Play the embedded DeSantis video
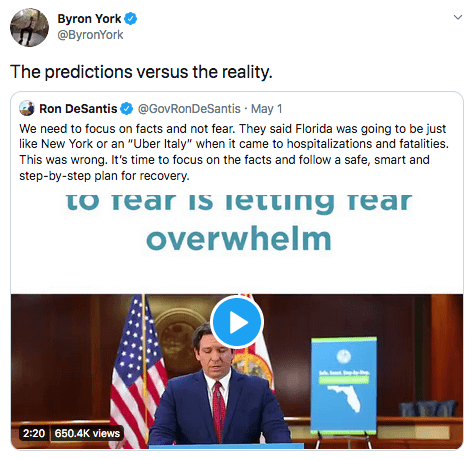Image resolution: width=474 pixels, height=459 pixels. (237, 322)
